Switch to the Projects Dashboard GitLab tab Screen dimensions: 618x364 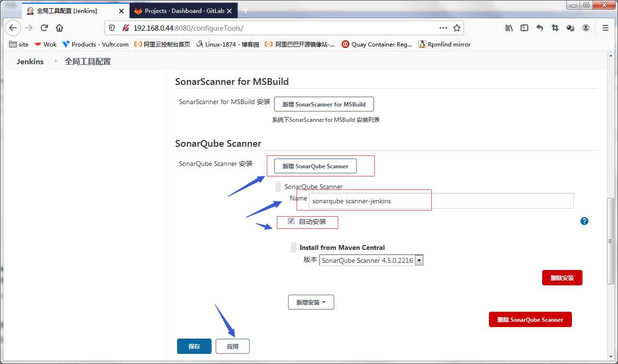coord(183,11)
